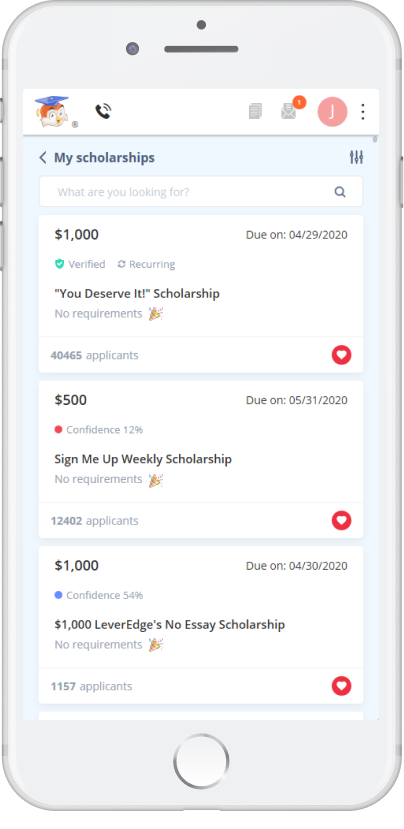Open Sign Me Up Weekly Scholarship
The height and width of the screenshot is (829, 404).
[143, 459]
